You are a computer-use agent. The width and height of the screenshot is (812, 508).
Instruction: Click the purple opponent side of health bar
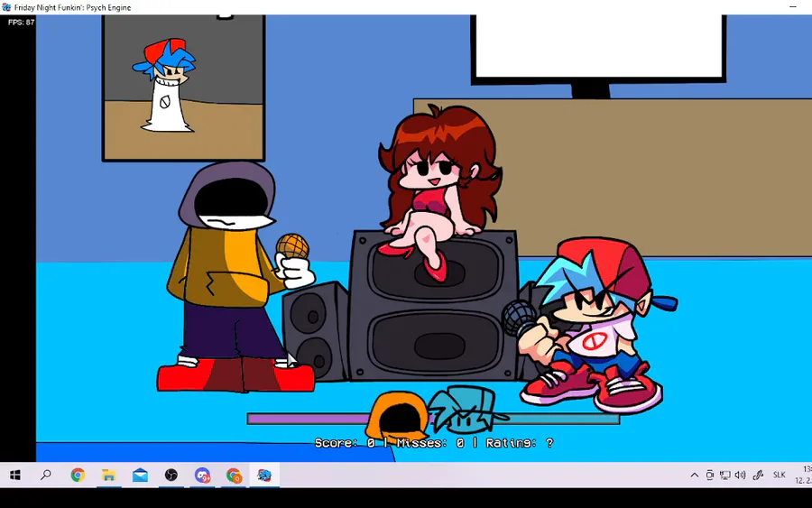click(x=309, y=419)
